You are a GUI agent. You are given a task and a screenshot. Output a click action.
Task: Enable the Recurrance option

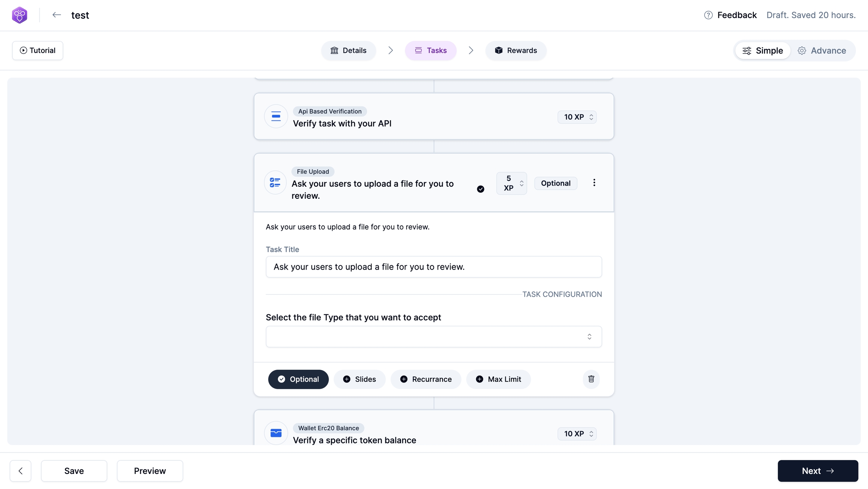coord(426,379)
